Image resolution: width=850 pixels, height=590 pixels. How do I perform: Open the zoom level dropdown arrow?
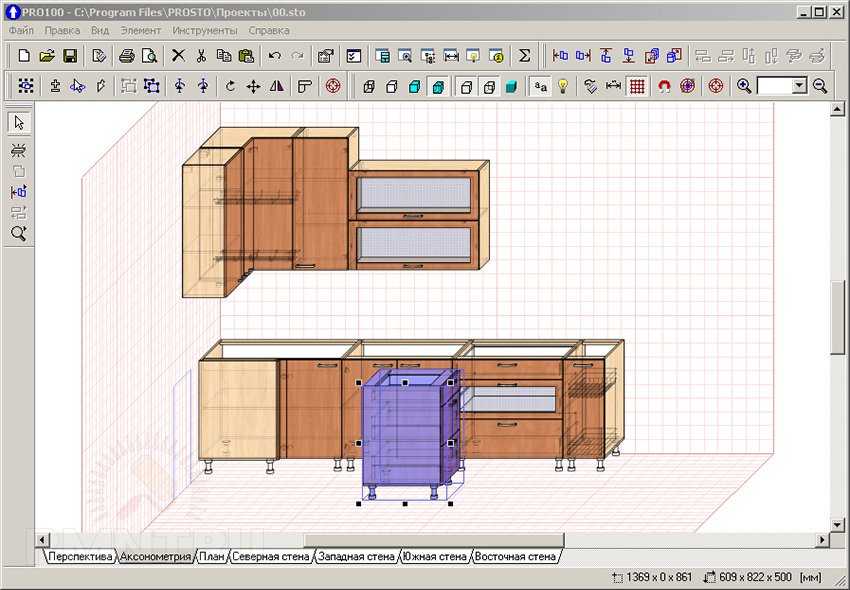coord(799,86)
